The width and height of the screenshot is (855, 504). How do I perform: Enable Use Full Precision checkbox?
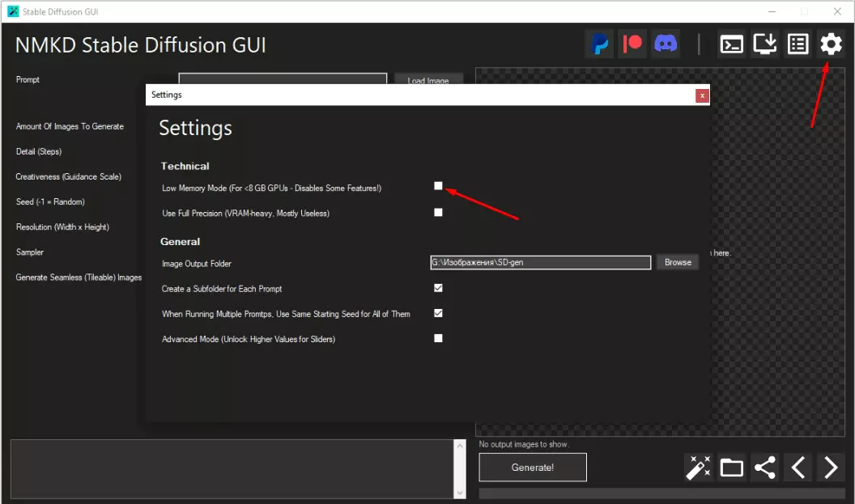pyautogui.click(x=438, y=213)
